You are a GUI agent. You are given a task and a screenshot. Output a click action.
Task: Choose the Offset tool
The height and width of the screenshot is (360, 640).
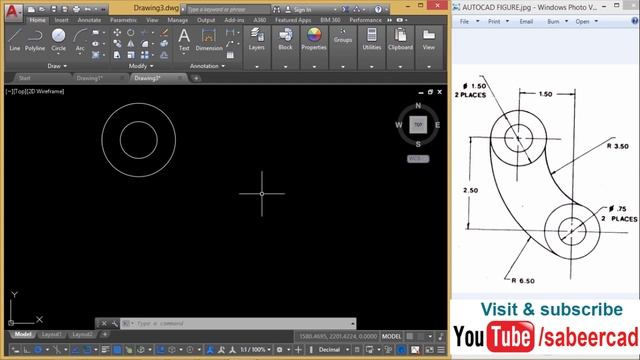[164, 55]
